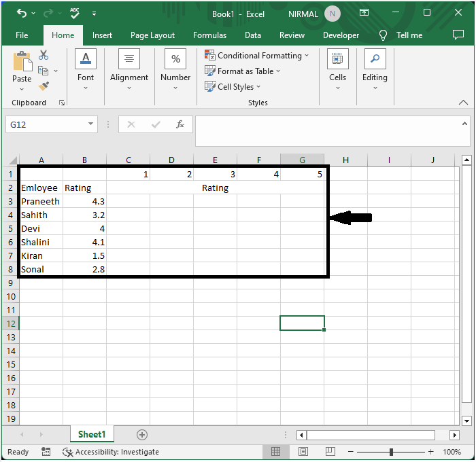Click the vertical scrollbar up arrow

coord(466,160)
